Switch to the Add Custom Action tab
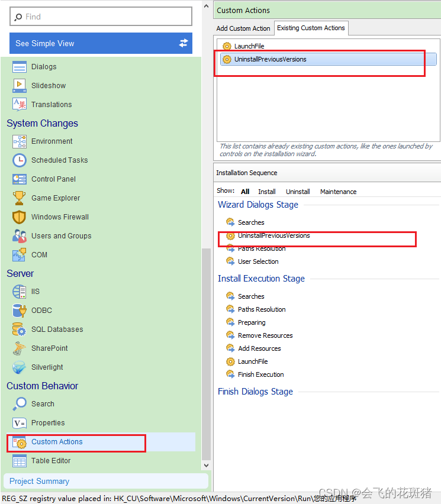The width and height of the screenshot is (441, 504). (x=243, y=28)
